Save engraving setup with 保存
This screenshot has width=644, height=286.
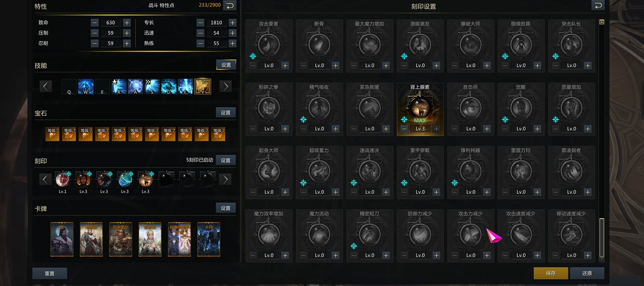coord(550,273)
